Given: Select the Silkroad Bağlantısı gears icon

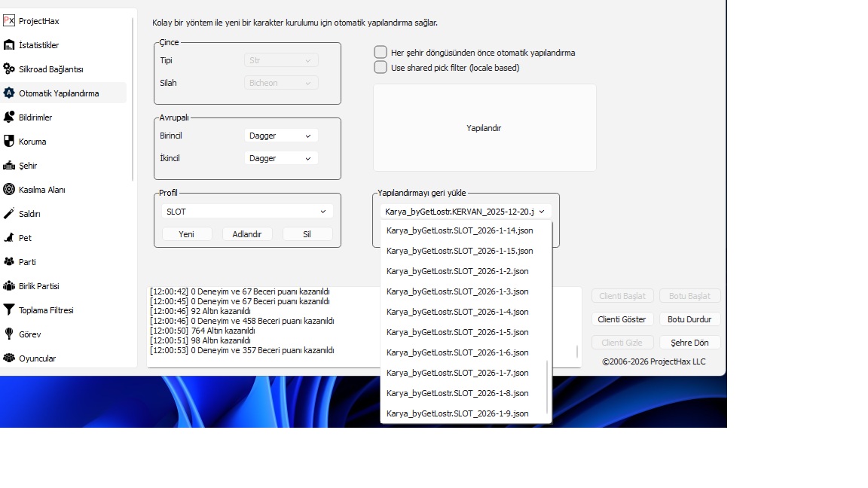Looking at the screenshot, I should (9, 69).
